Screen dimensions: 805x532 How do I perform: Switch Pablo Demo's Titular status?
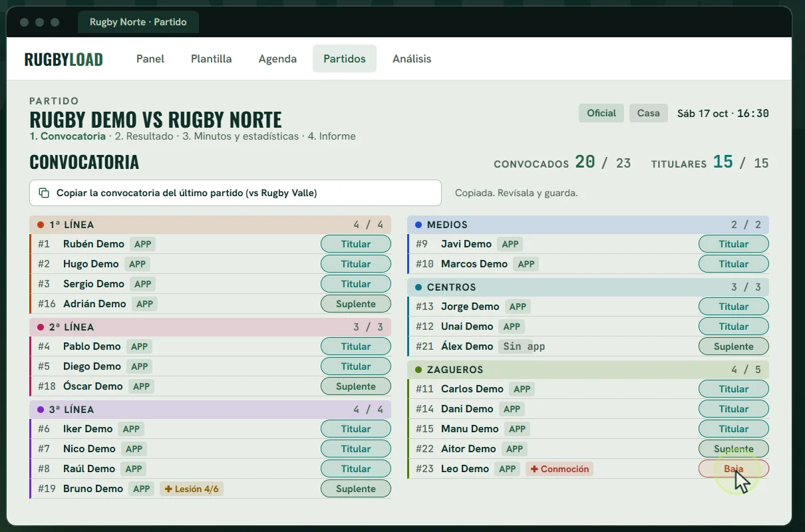(356, 346)
